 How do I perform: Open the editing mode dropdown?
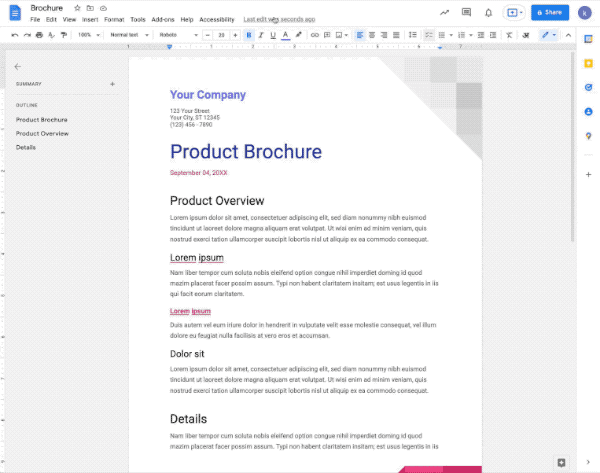click(549, 35)
